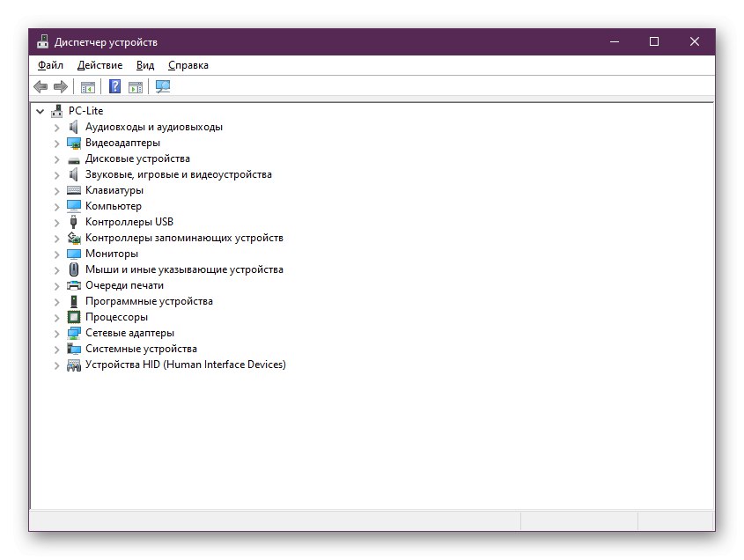Click the Контроллеры USB plug icon
The image size is (744, 560).
point(74,222)
